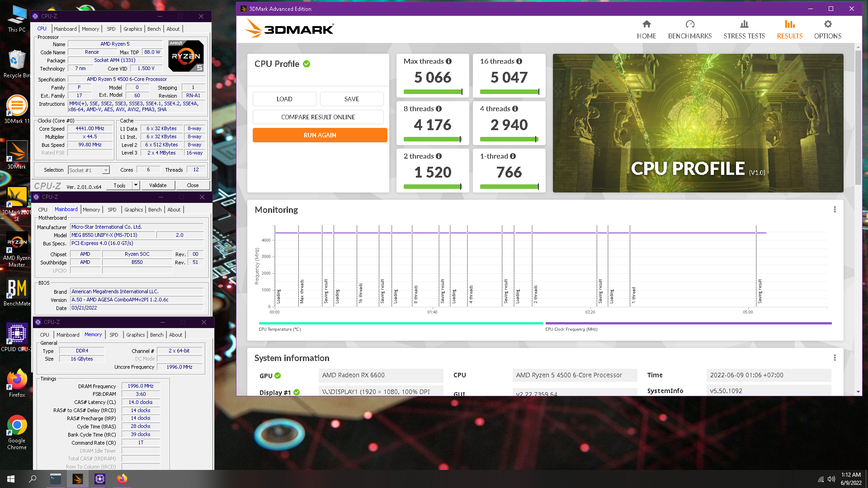
Task: Open the Google Chrome desktop icon
Action: (x=17, y=432)
